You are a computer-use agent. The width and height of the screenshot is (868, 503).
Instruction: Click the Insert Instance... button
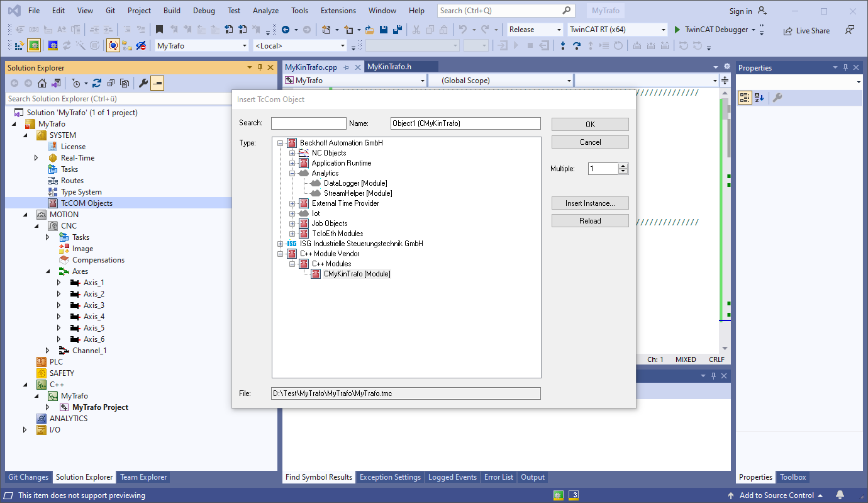point(590,203)
